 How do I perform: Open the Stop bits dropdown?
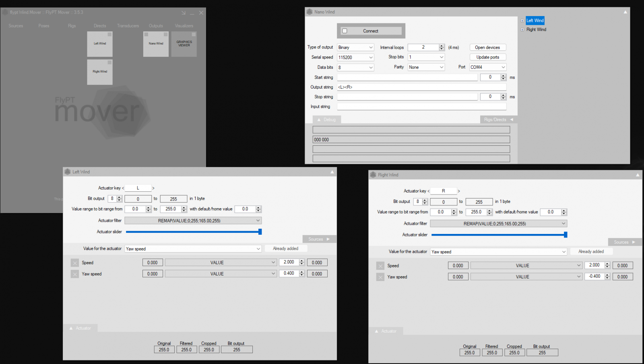coord(426,57)
